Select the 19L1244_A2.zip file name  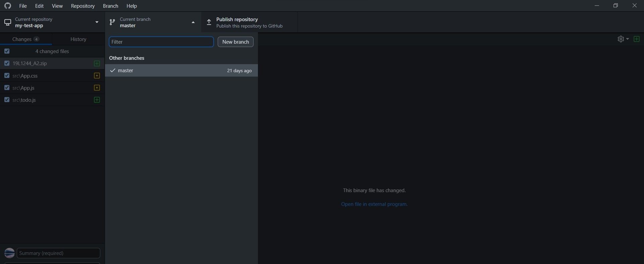click(30, 63)
